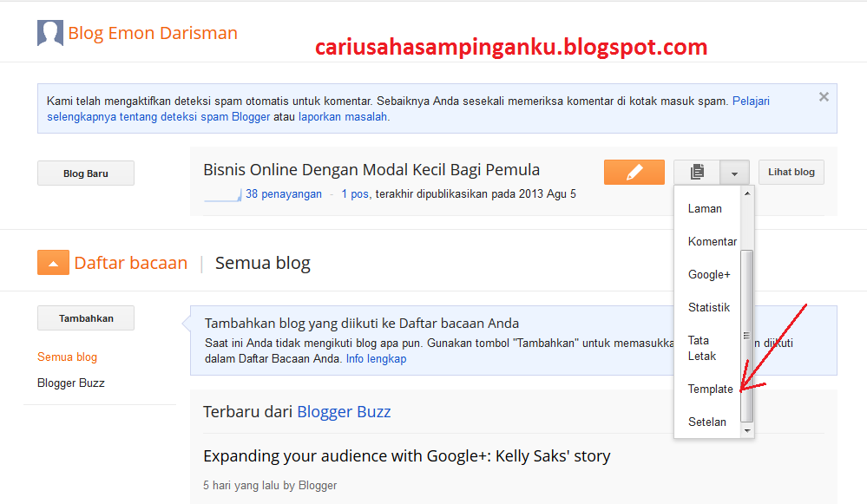Select Semua blog in the sidebar
The width and height of the screenshot is (867, 504).
click(67, 357)
